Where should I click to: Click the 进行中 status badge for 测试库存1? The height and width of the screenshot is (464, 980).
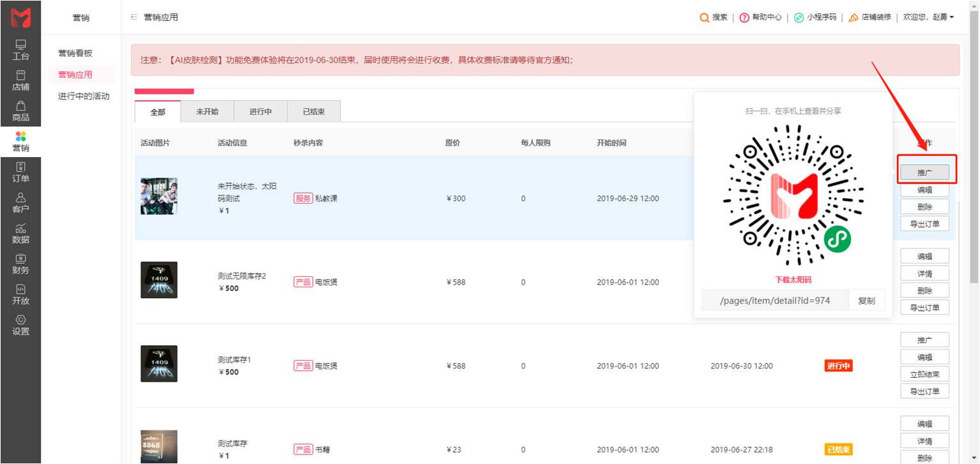click(x=839, y=366)
